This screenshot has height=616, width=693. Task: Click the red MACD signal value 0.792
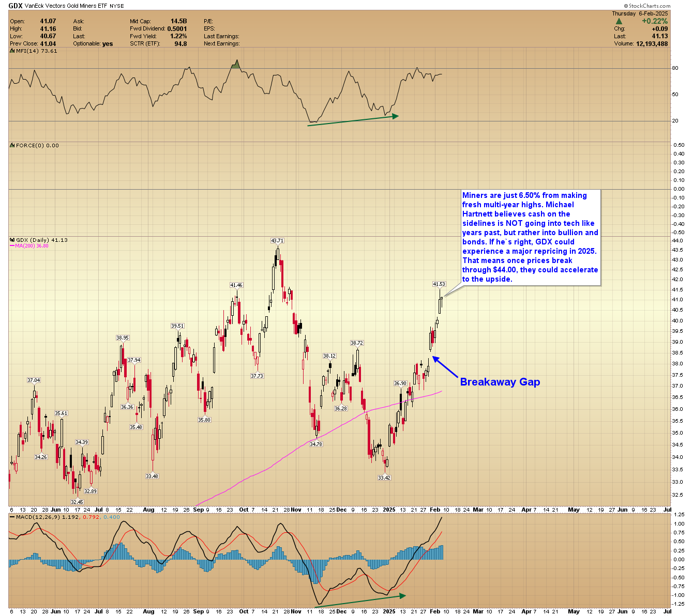[90, 517]
